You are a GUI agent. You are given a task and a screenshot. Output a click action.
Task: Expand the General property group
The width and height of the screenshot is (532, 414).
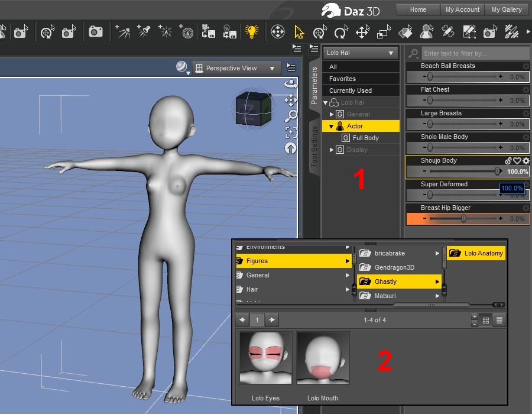tap(332, 114)
